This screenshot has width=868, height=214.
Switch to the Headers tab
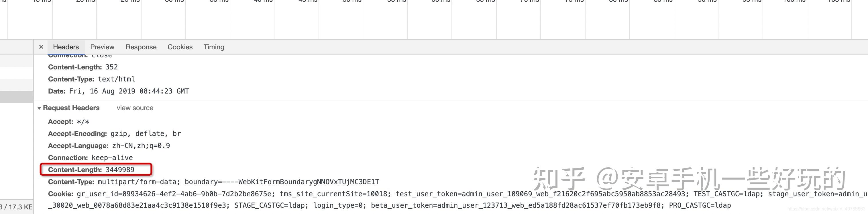[66, 47]
